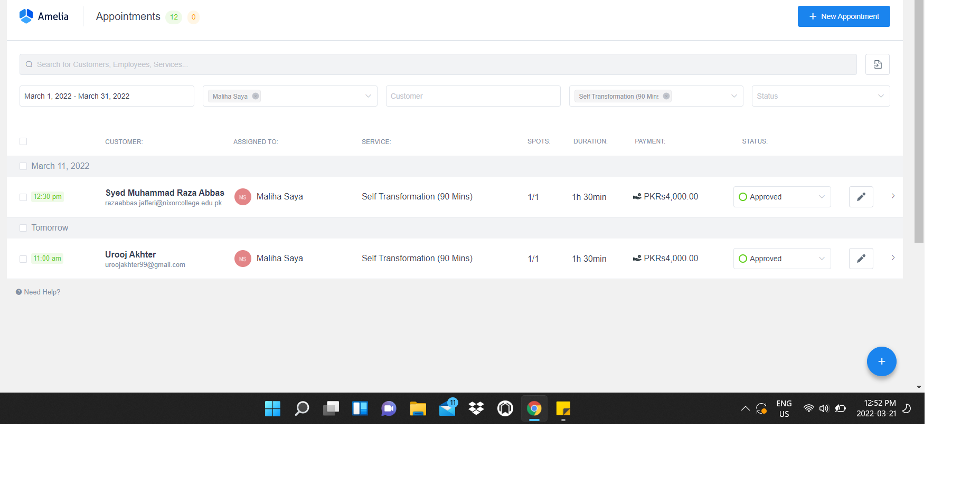The image size is (980, 477).
Task: Check the checkbox on Urooj Akhter's row
Action: [23, 259]
